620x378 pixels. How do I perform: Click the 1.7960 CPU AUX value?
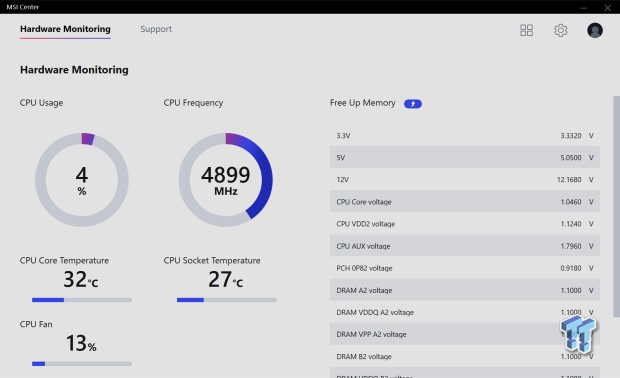(571, 246)
